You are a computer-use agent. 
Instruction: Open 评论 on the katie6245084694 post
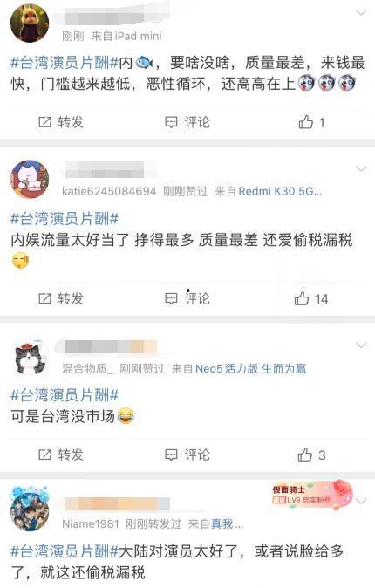[x=187, y=298]
